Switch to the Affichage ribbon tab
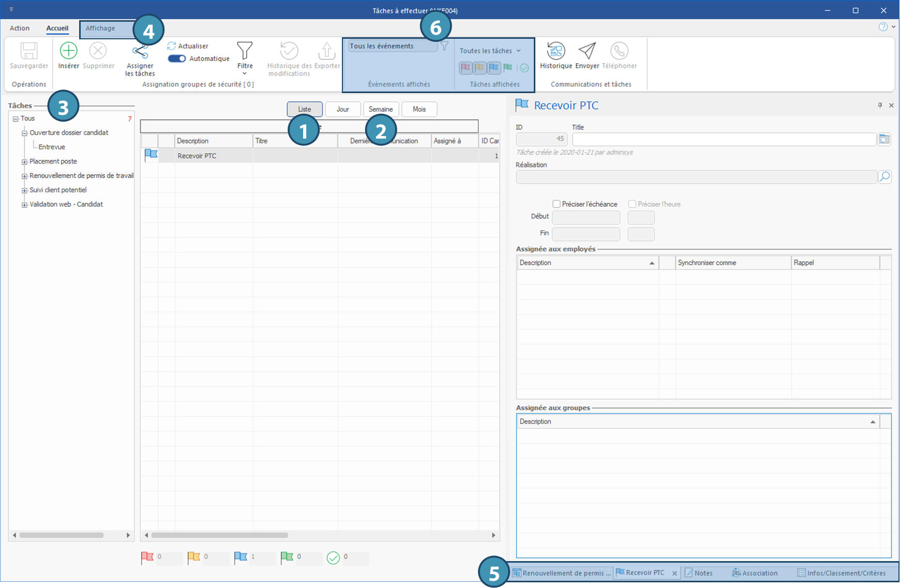 point(100,28)
